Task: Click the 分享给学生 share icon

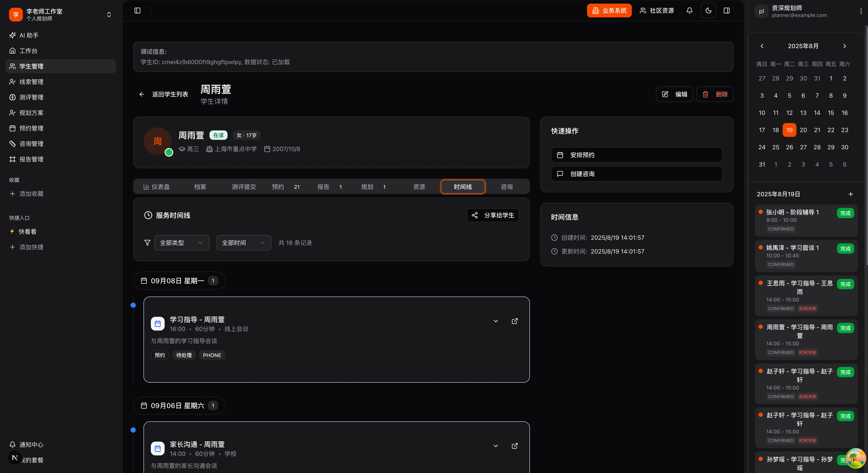Action: click(x=475, y=215)
